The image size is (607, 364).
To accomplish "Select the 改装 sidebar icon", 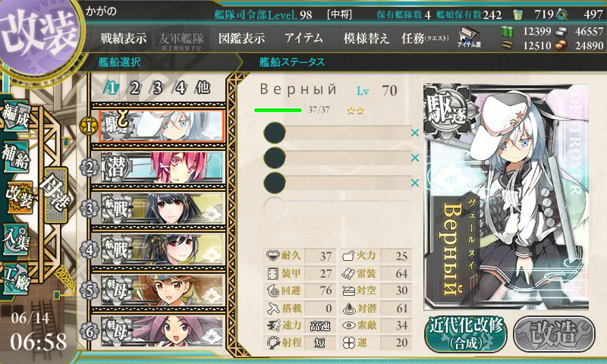I will click(x=18, y=197).
